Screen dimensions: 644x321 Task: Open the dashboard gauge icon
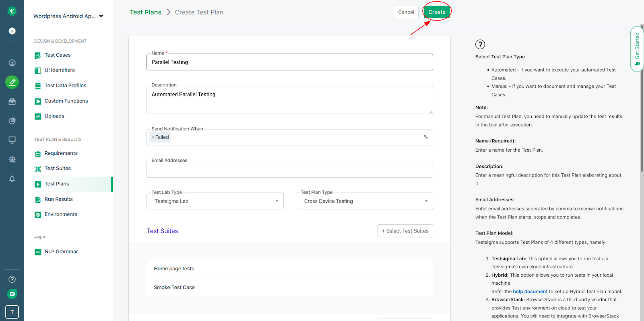(x=12, y=63)
